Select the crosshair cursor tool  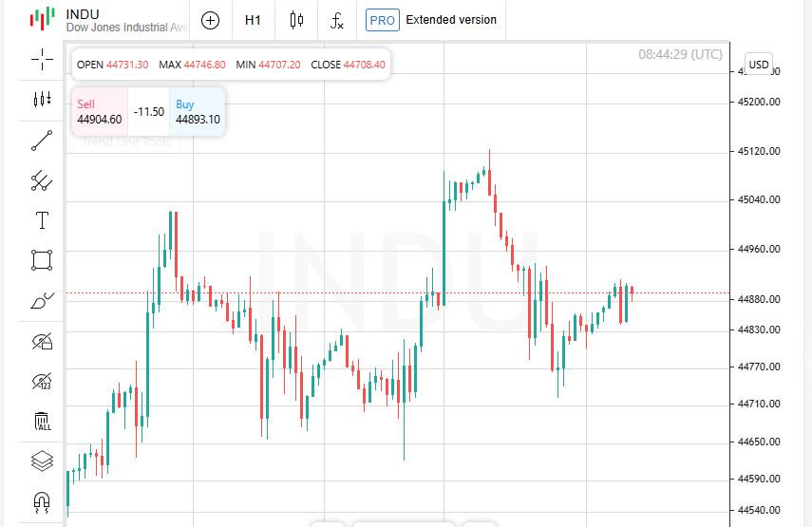[42, 60]
